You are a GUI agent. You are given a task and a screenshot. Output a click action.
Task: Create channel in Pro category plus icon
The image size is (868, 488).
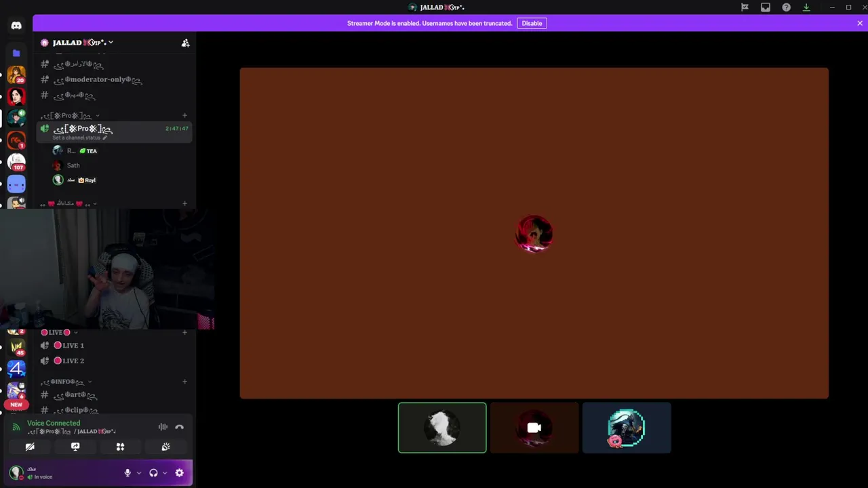pyautogui.click(x=184, y=116)
